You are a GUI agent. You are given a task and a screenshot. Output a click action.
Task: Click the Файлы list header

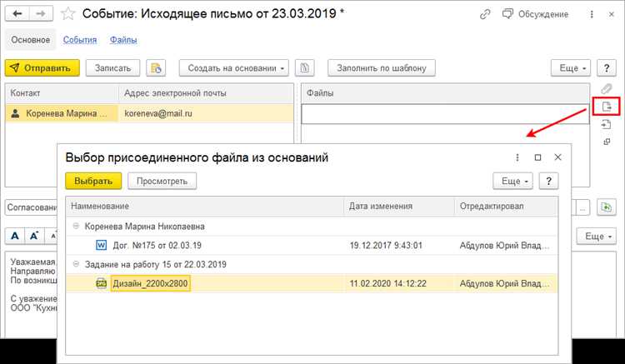(x=445, y=92)
